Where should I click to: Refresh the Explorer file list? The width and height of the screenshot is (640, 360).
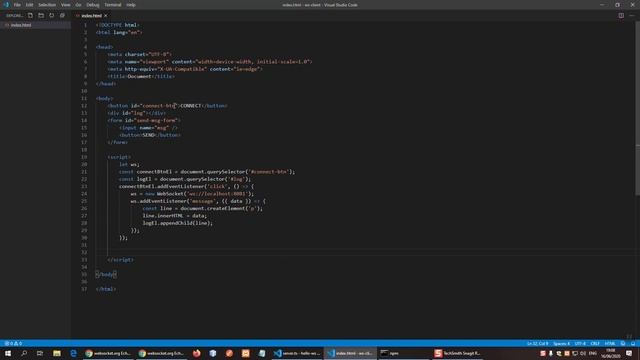coord(51,16)
